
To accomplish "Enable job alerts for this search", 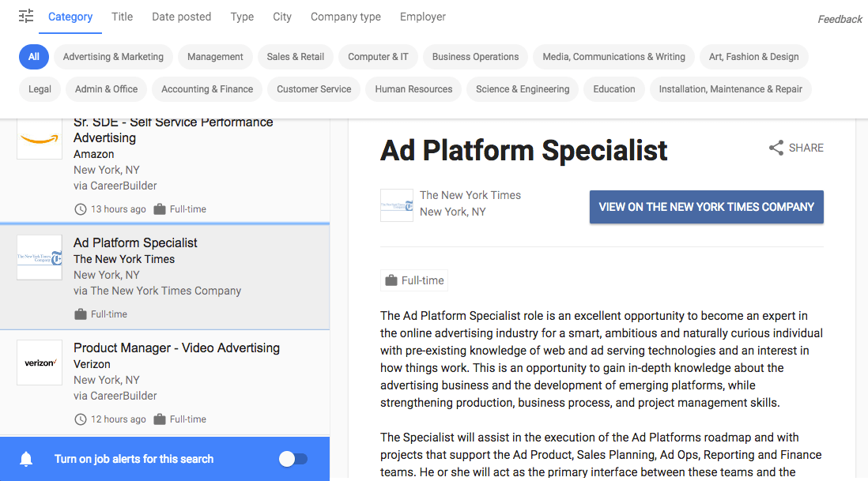I will pos(293,459).
